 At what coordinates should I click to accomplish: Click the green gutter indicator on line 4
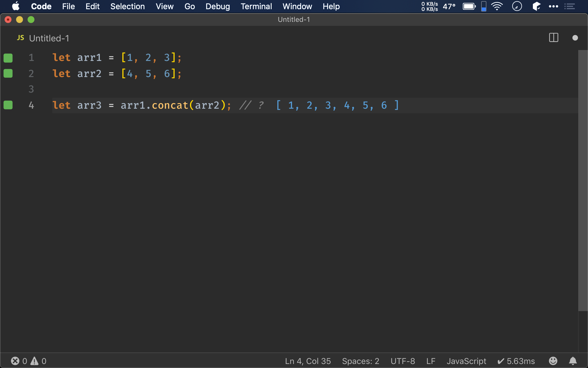tap(8, 105)
